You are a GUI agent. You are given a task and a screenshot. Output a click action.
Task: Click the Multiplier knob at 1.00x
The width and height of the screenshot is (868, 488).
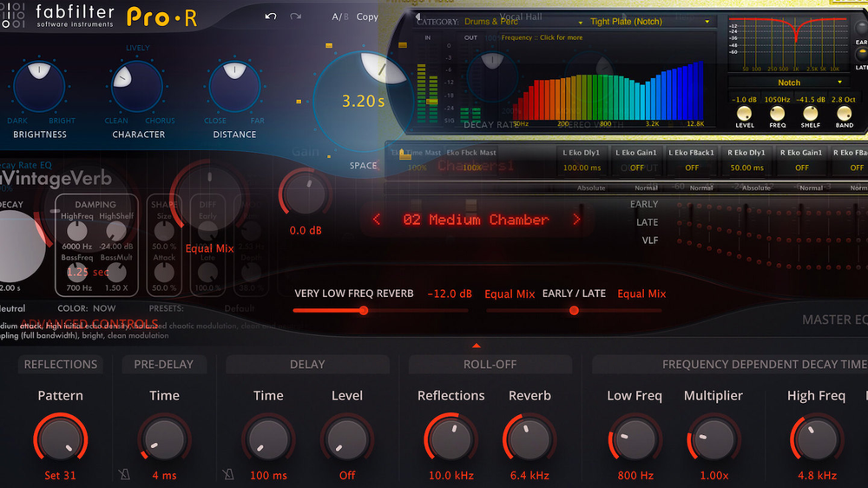click(713, 439)
